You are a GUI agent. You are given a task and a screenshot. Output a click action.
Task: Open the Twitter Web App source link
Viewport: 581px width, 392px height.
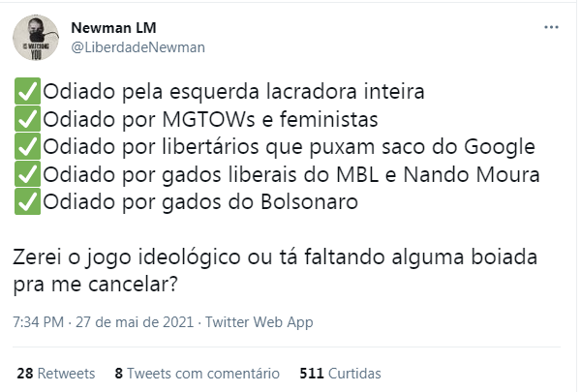pos(260,322)
